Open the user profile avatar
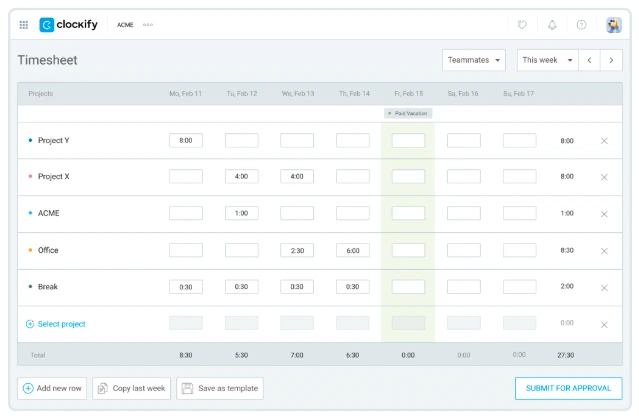Viewport: 639px width, 420px height. (x=614, y=25)
